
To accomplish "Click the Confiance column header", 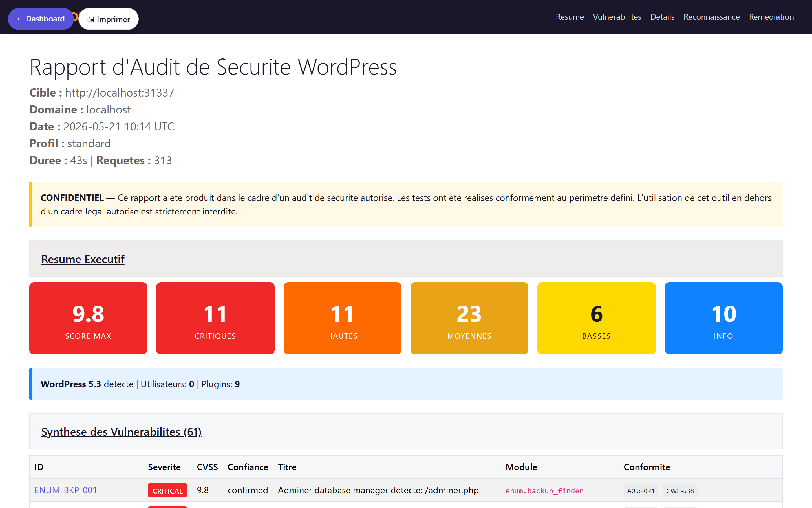I will click(x=248, y=467).
